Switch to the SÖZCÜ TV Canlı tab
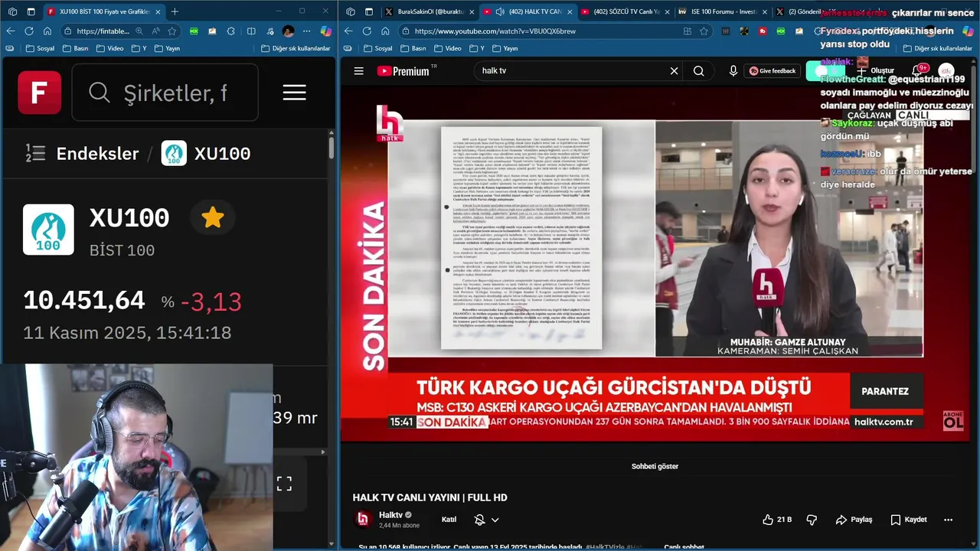The height and width of the screenshot is (551, 980). click(624, 11)
